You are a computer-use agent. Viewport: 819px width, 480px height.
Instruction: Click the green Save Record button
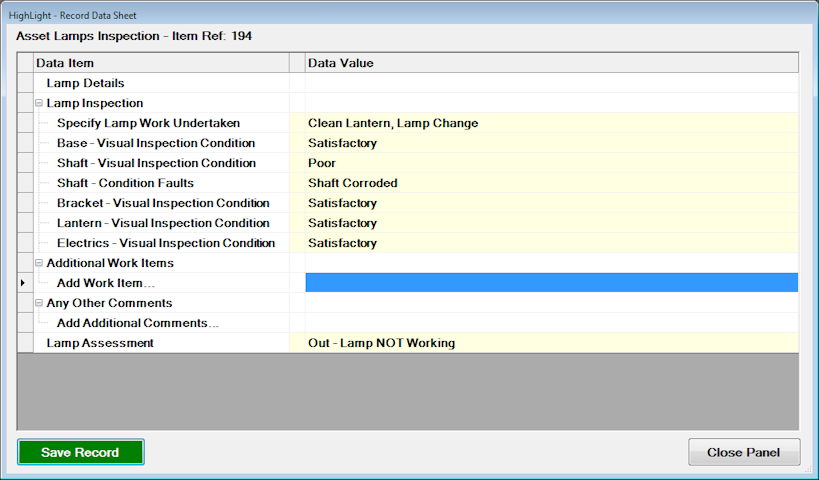coord(80,452)
